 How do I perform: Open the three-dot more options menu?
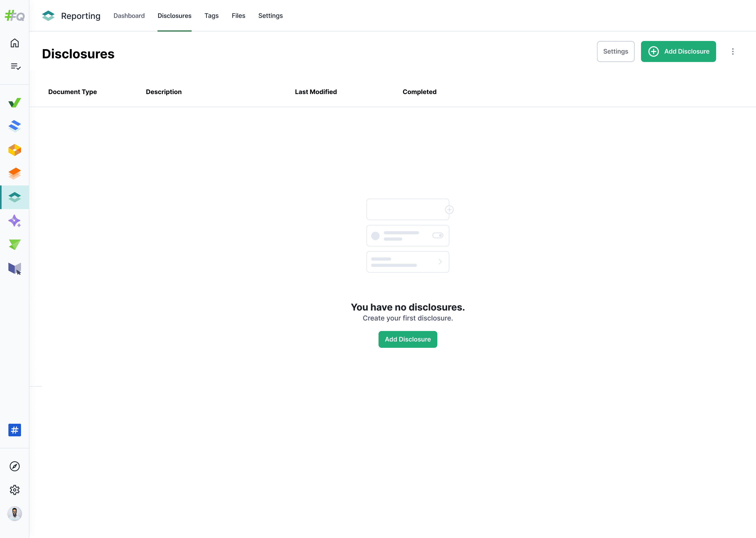(732, 51)
